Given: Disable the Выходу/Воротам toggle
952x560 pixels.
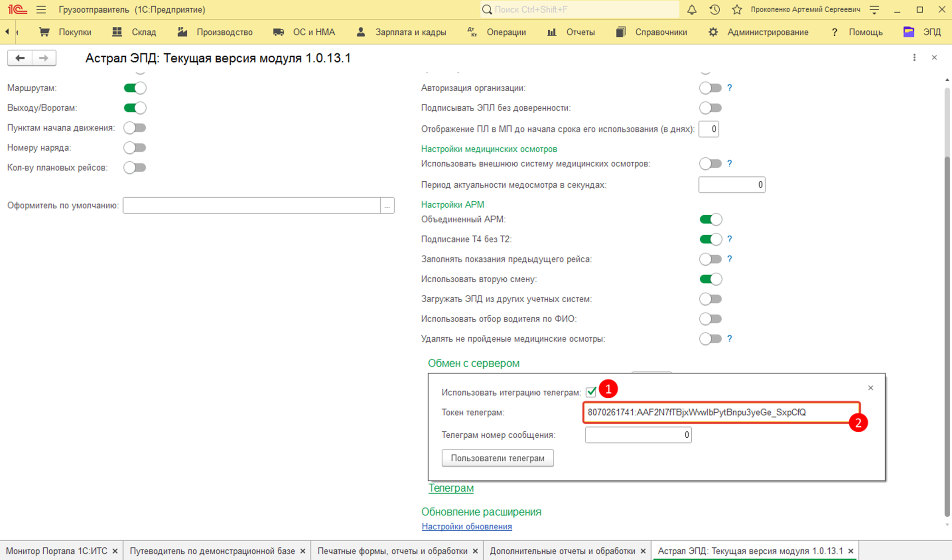Looking at the screenshot, I should pos(135,108).
